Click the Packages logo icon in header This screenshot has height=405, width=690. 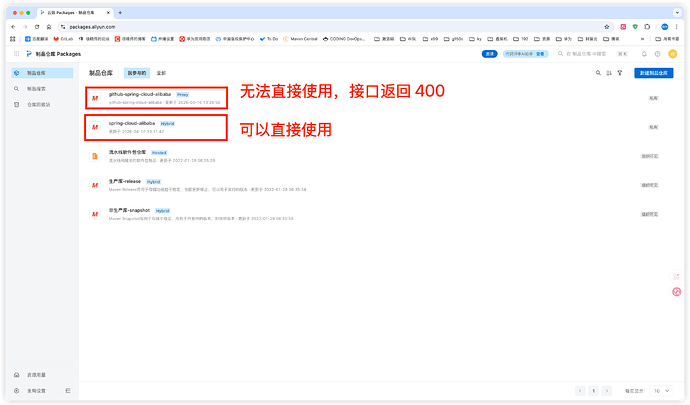coord(29,54)
